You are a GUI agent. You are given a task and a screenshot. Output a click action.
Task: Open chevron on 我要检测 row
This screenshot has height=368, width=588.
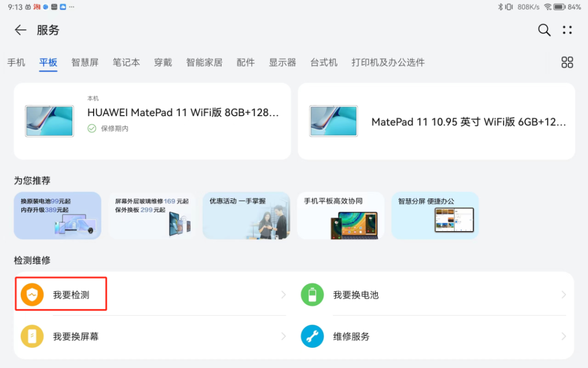(284, 295)
